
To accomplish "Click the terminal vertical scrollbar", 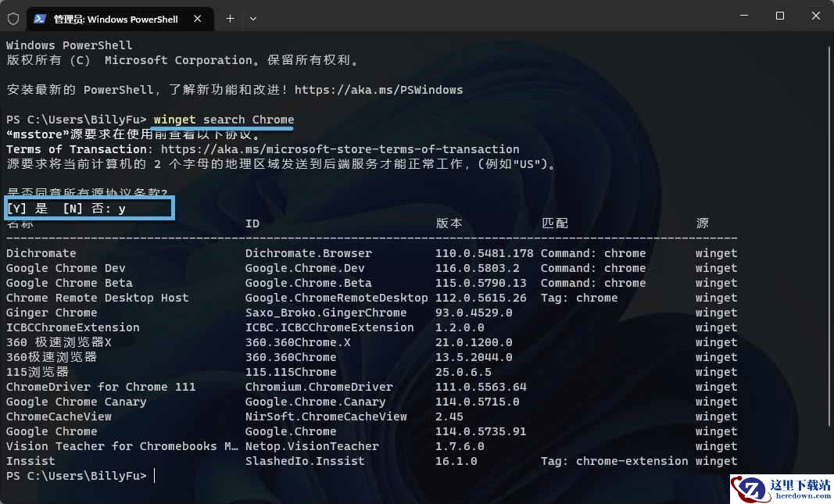I will point(829,237).
